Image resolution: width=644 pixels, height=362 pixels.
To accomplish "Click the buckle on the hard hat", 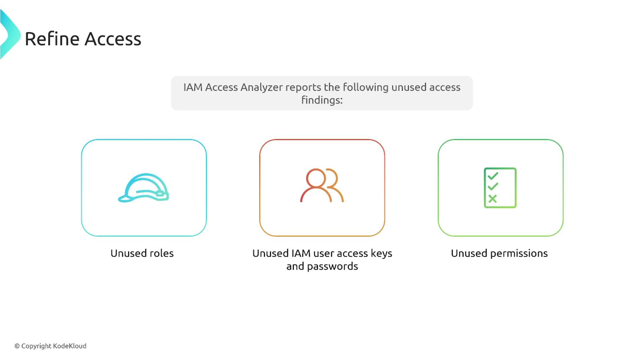I will 160,194.
